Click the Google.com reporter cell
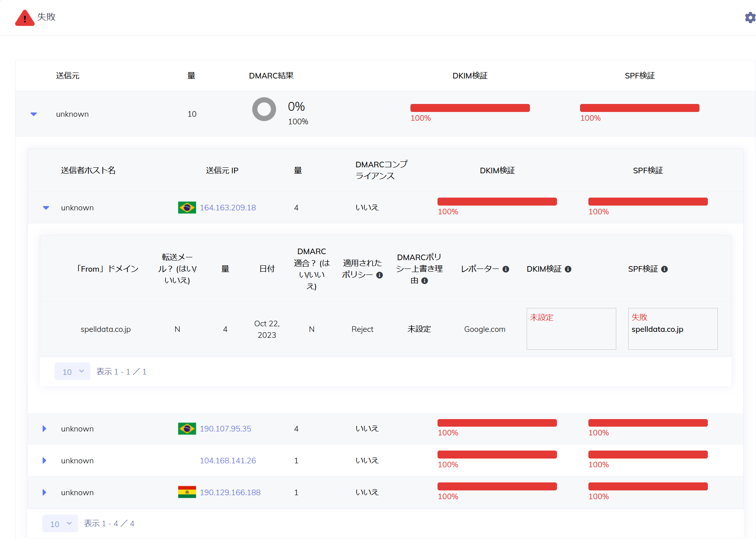 pos(484,329)
